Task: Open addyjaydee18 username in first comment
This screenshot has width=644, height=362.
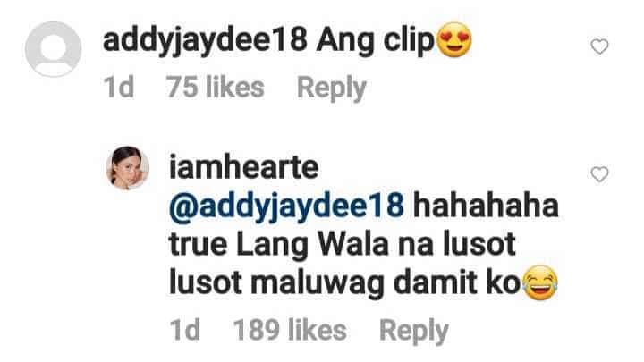Action: (x=205, y=42)
